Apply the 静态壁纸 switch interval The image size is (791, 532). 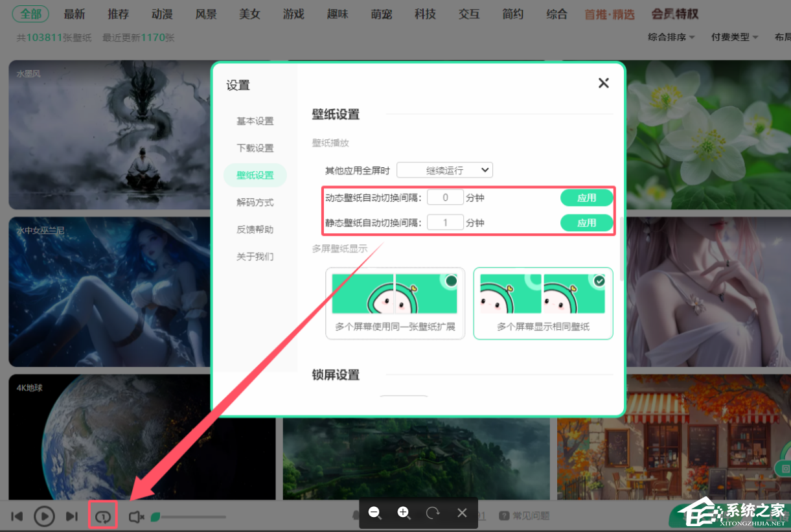click(586, 223)
